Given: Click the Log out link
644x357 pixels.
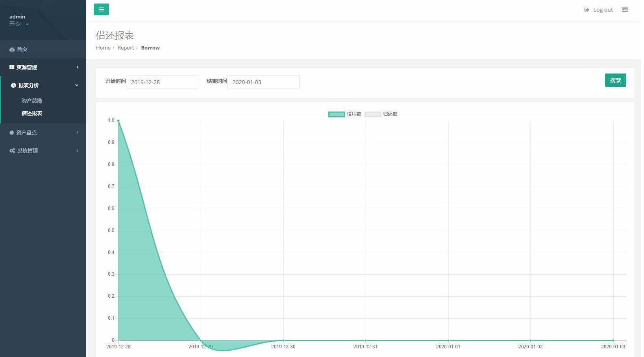Looking at the screenshot, I should (599, 10).
